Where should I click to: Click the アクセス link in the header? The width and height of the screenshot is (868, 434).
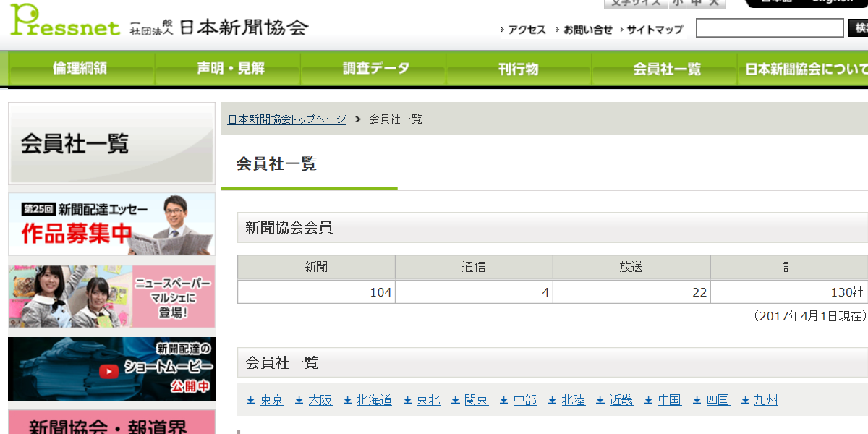point(527,30)
